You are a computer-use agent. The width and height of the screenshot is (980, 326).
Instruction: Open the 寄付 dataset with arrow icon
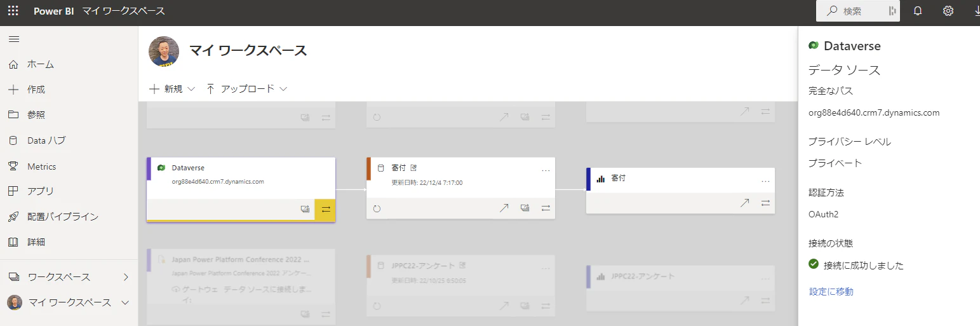[504, 208]
